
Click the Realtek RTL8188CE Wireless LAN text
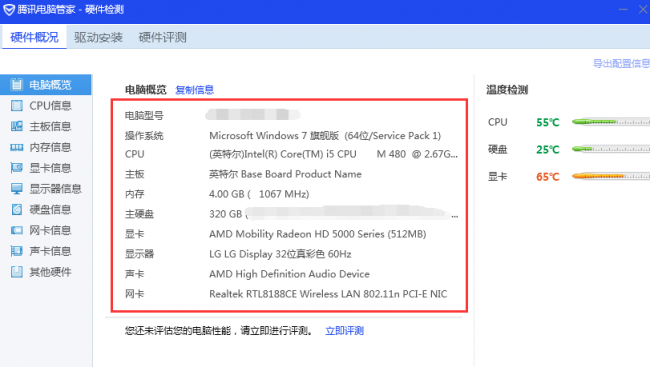click(x=328, y=294)
